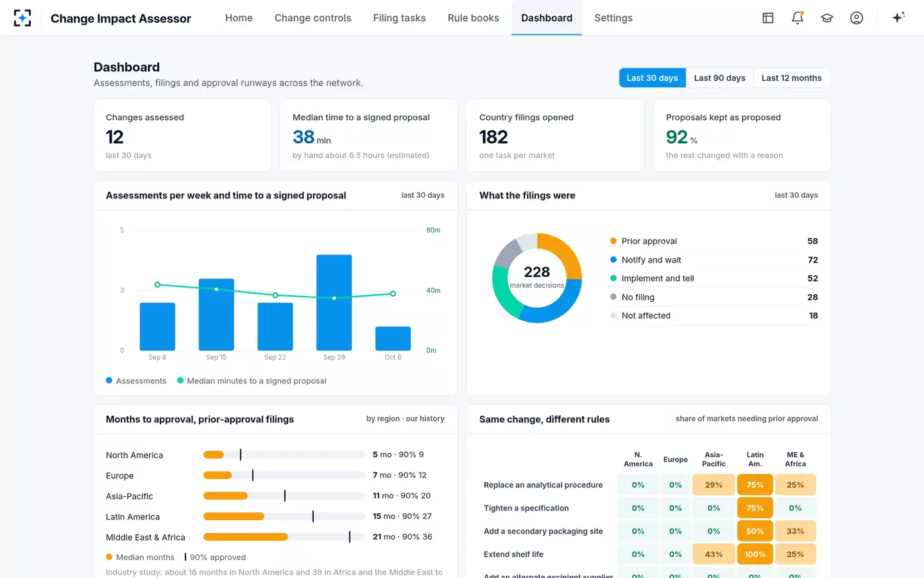The width and height of the screenshot is (924, 578).
Task: Click the 43% cell for Extend shelf life
Action: point(714,554)
